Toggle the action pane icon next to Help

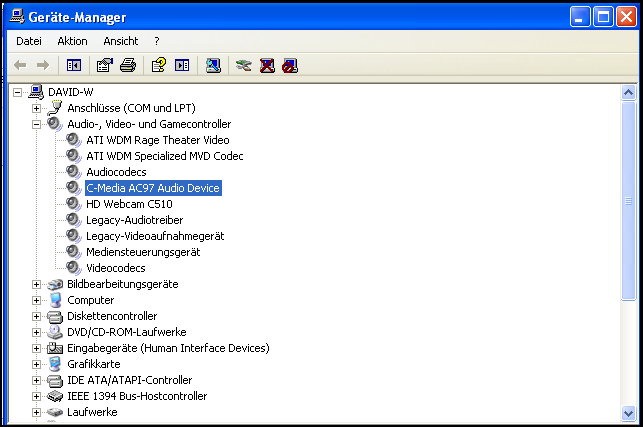point(182,65)
